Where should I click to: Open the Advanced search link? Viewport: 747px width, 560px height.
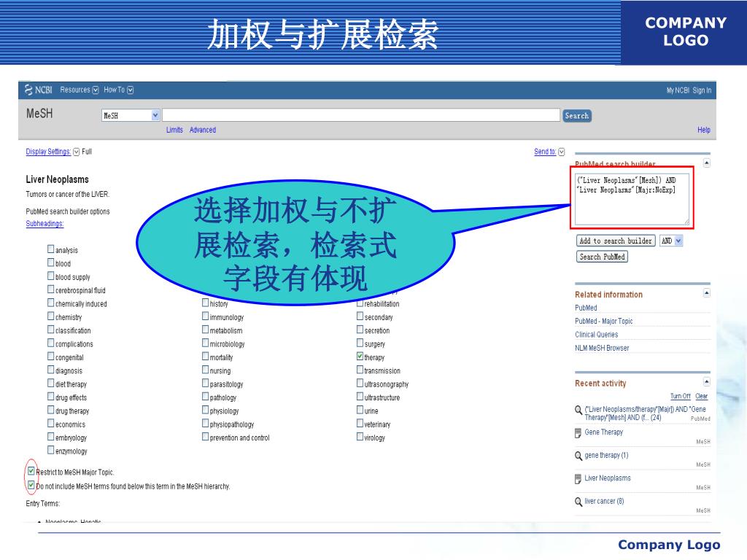coord(203,130)
